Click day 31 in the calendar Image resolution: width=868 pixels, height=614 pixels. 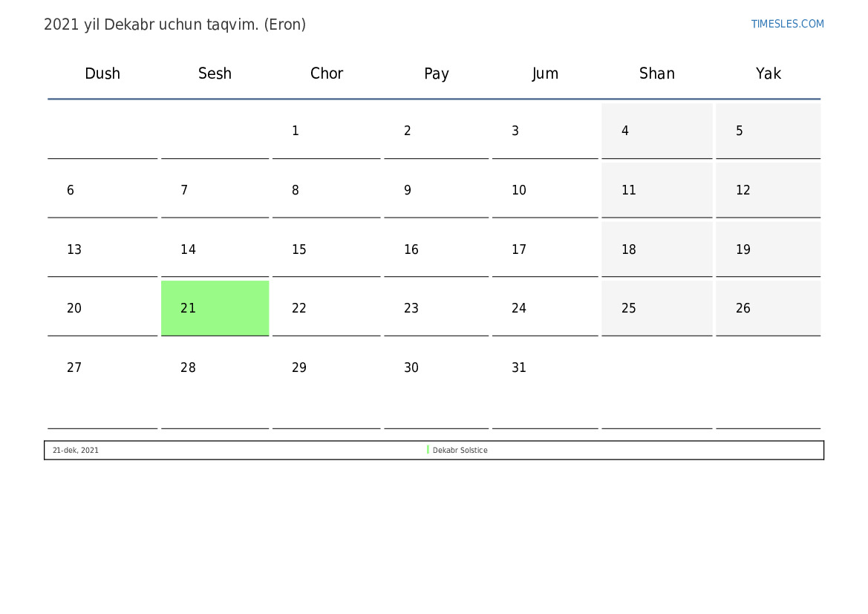click(x=519, y=368)
